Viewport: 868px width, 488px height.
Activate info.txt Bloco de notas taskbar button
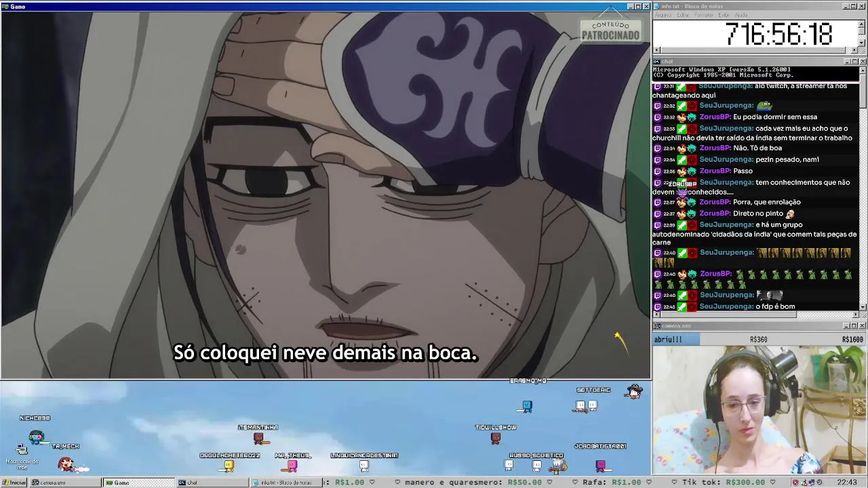click(x=285, y=483)
